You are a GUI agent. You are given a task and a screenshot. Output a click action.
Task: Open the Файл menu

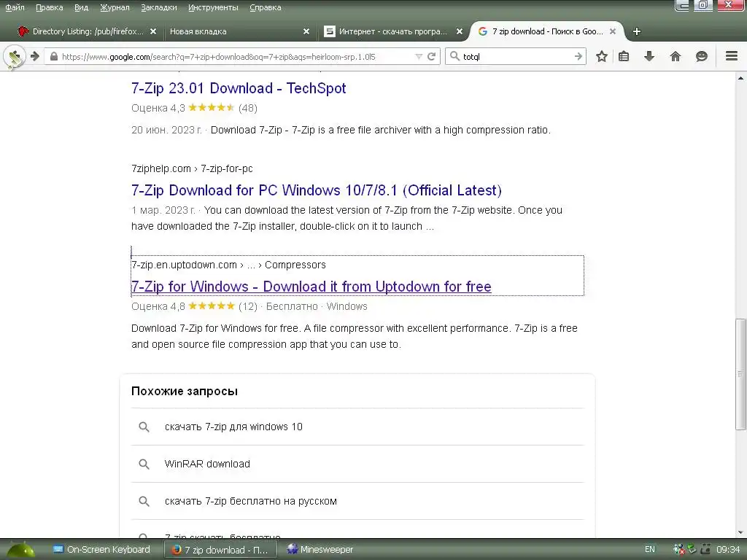(15, 7)
